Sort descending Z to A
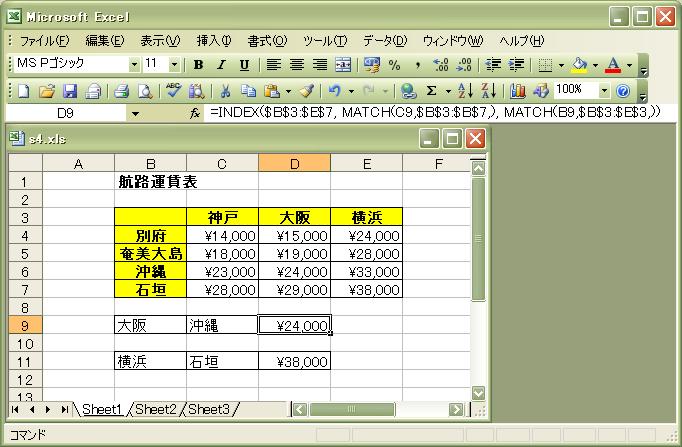This screenshot has width=682, height=447. point(489,91)
